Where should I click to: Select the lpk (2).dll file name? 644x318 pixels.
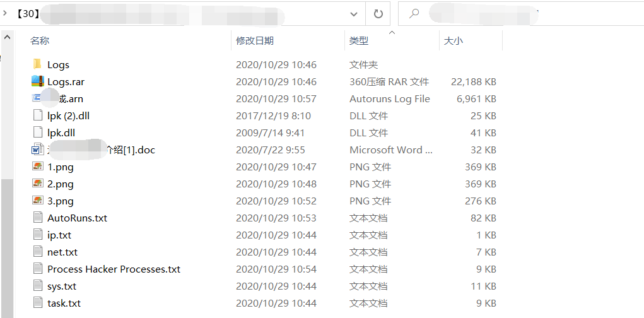[68, 115]
